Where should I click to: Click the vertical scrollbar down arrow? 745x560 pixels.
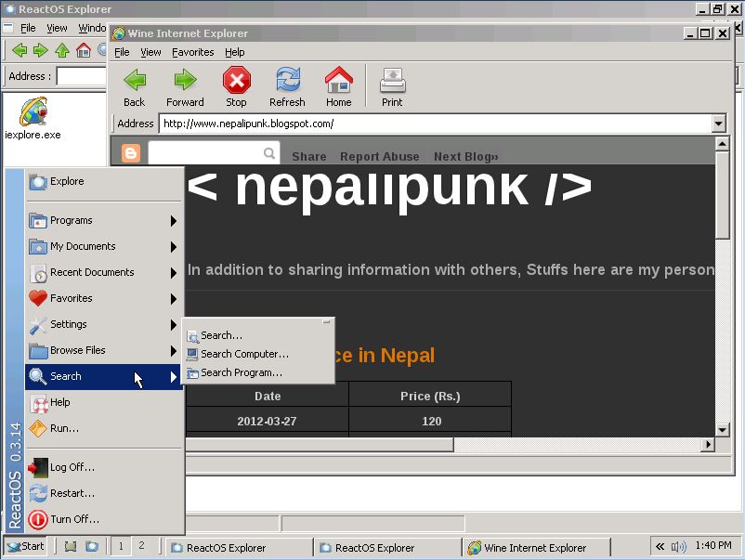(x=722, y=430)
